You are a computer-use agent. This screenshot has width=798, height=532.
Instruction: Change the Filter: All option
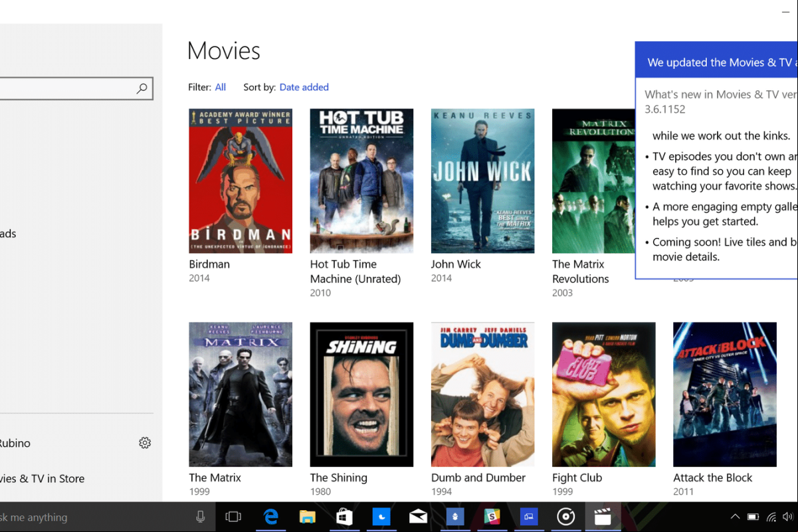click(x=221, y=87)
